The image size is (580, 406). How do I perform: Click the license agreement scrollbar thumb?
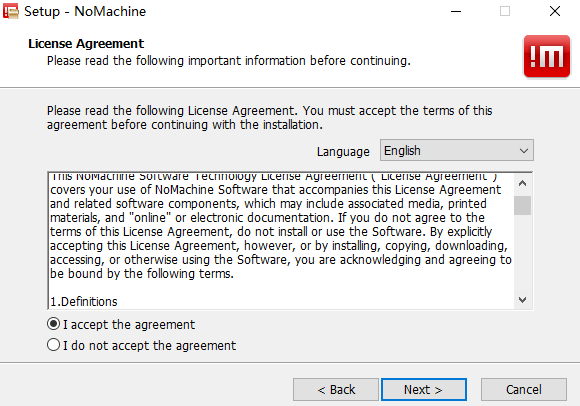pyautogui.click(x=522, y=205)
